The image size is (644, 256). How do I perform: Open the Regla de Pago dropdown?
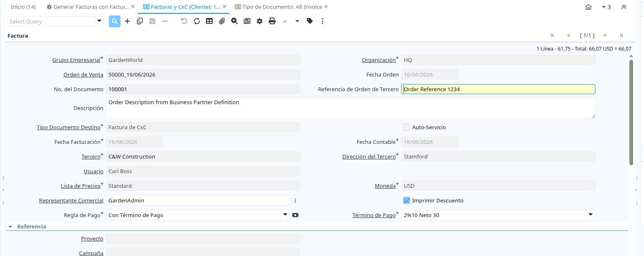(x=285, y=215)
